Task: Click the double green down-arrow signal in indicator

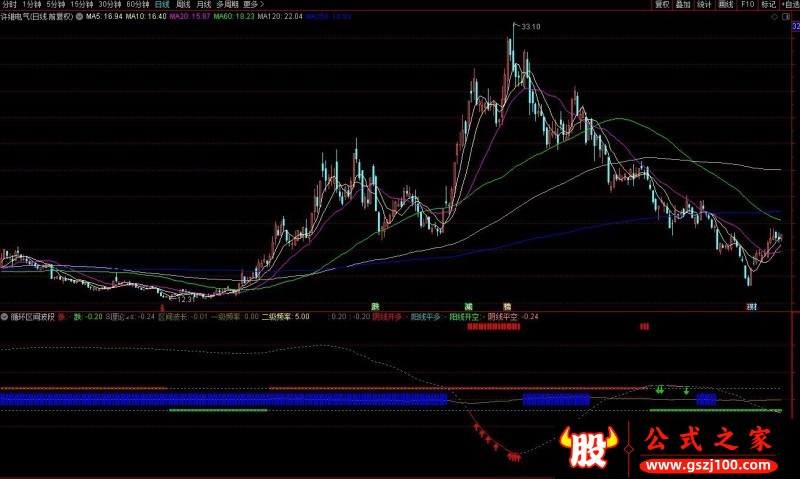Action: [x=660, y=390]
